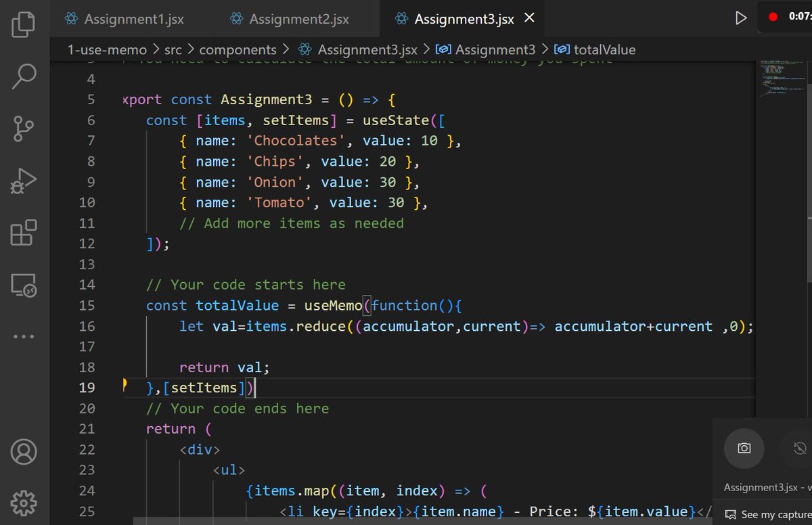Click the 'Your code starts here' comment
812x525 pixels.
click(246, 285)
